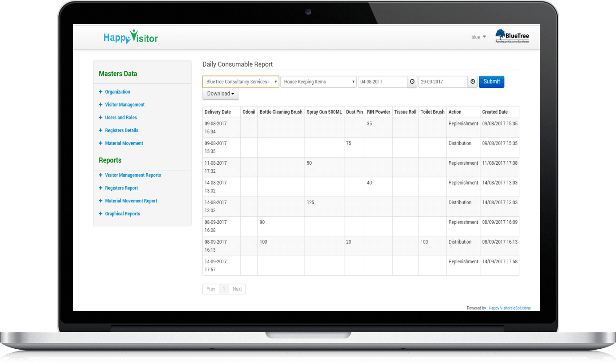Click the plus icon beside Organization

pos(101,92)
